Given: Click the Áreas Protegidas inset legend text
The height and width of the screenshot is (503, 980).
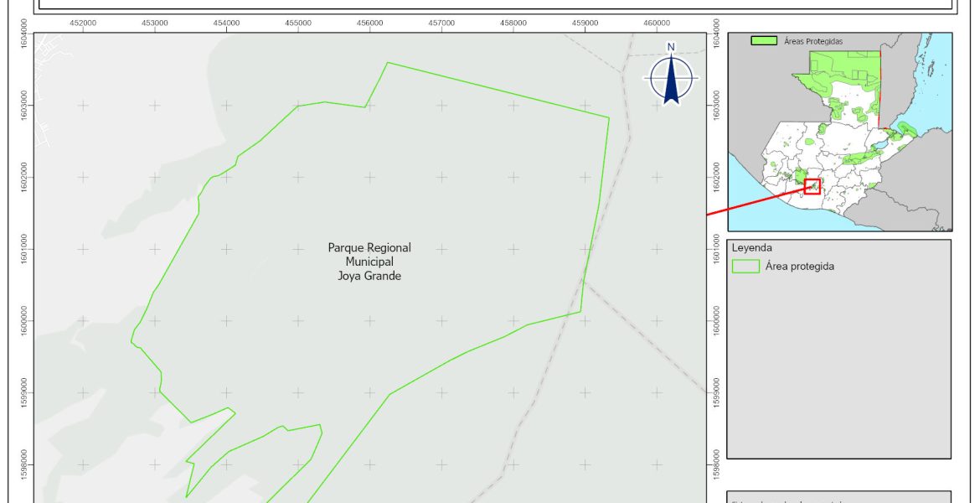Looking at the screenshot, I should 812,40.
